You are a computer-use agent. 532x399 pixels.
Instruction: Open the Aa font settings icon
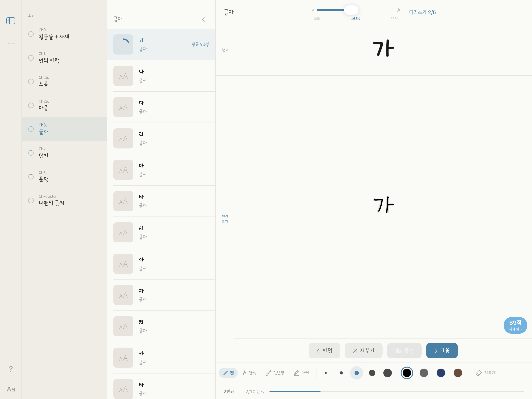click(11, 389)
